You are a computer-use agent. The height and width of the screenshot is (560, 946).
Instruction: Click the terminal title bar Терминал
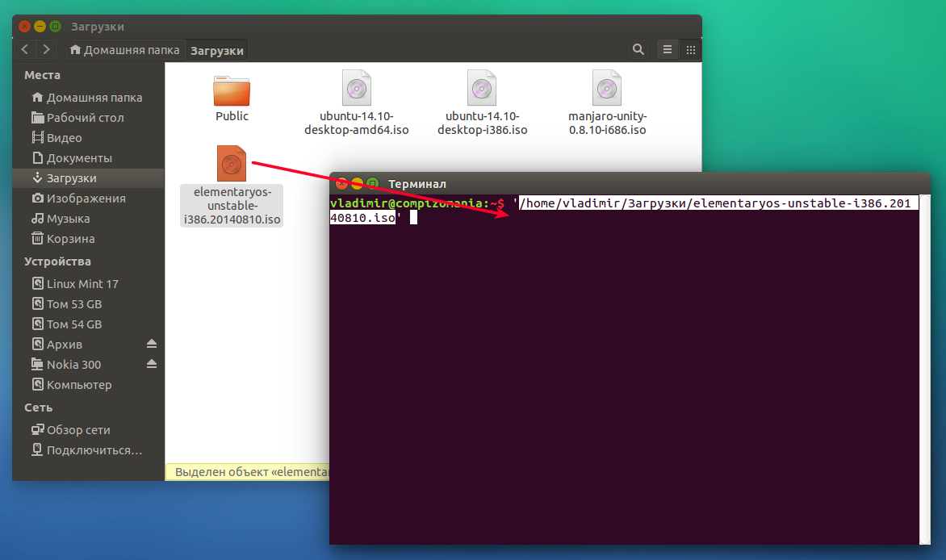tap(416, 183)
